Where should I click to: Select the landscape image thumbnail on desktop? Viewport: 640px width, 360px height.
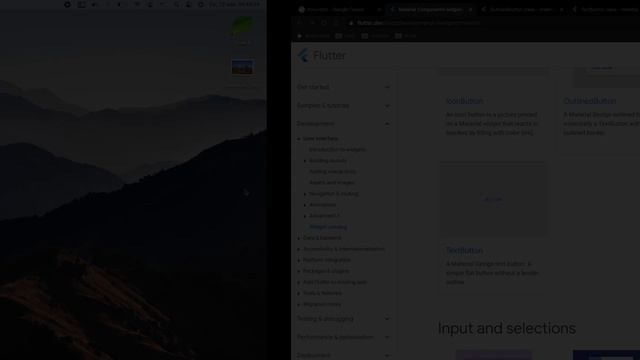[242, 67]
